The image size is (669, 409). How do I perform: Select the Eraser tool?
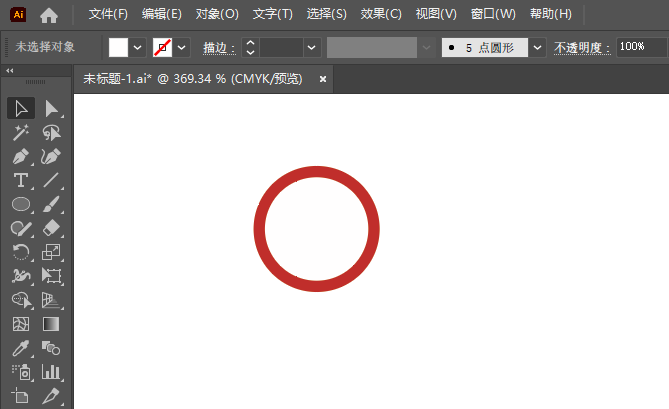(52, 228)
